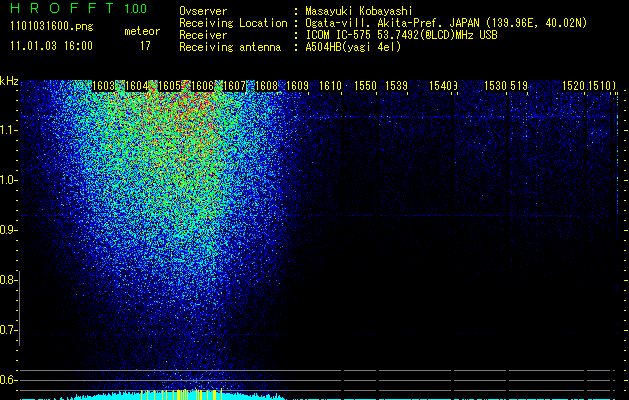Click the 0.9 kHz axis tick label
Screen dimensions: 629x400
click(x=7, y=230)
